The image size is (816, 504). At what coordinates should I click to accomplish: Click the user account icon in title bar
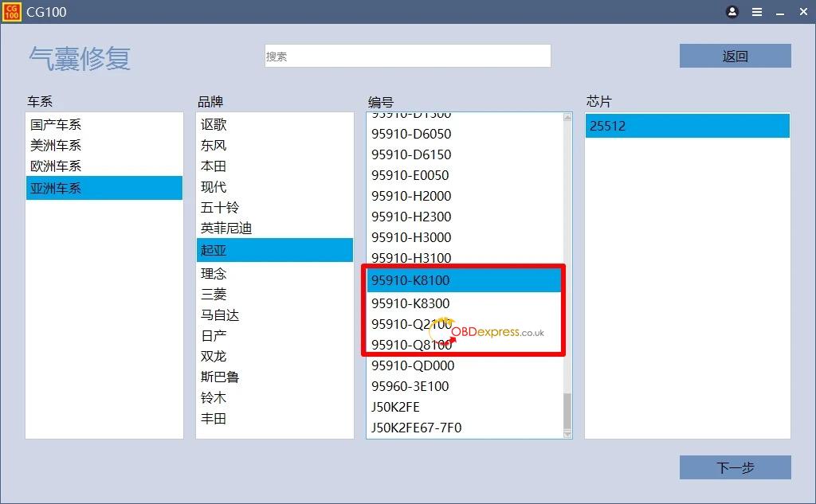[732, 12]
